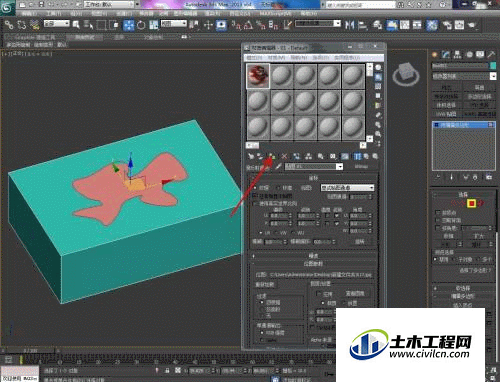Click Get Material icon in Material Editor
Screen dimensions: 500x382
coord(251,156)
